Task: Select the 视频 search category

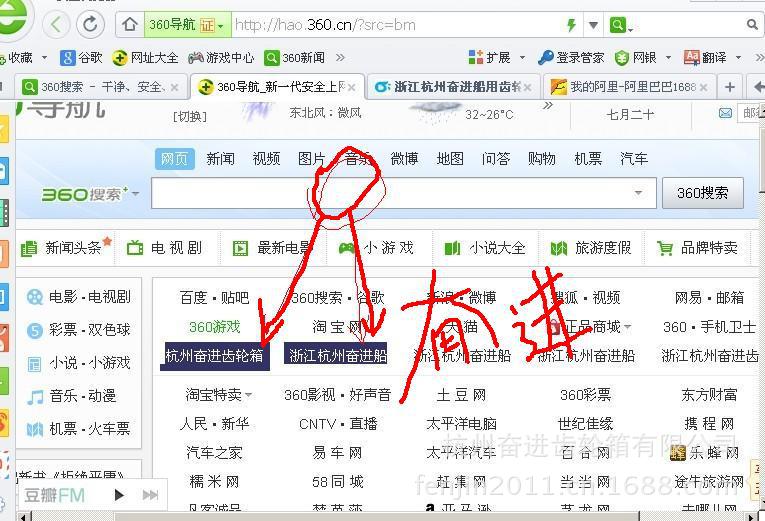Action: click(x=266, y=159)
